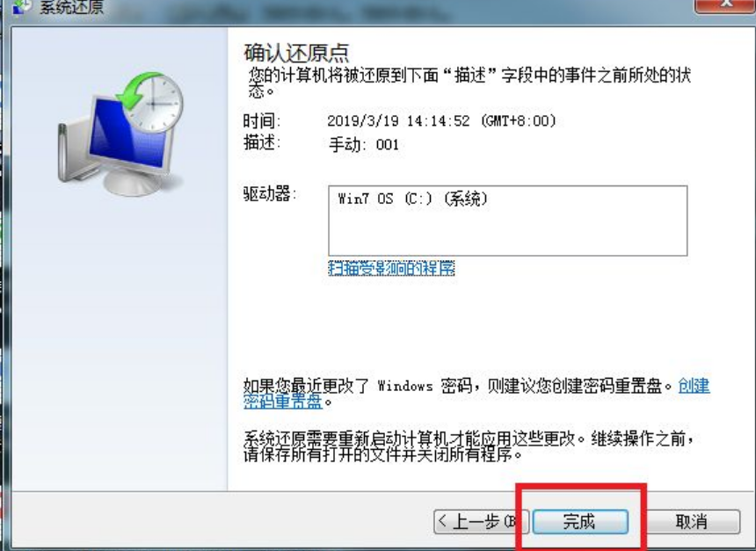The width and height of the screenshot is (756, 551).
Task: Click the 取消 button
Action: point(692,521)
